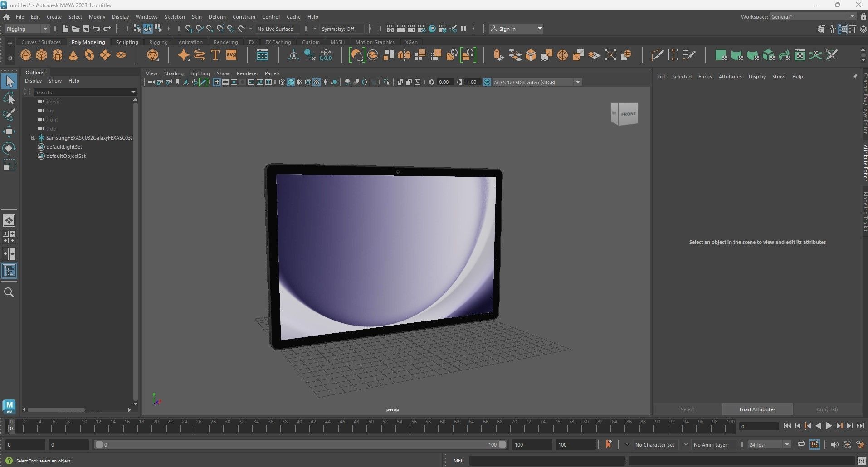Pin the Attribute Editor with the pin icon

[x=855, y=77]
